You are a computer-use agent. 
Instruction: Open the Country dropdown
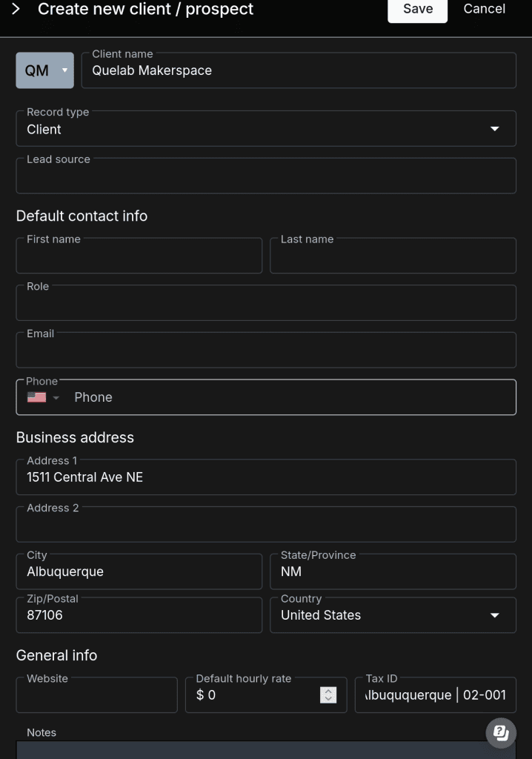click(393, 615)
